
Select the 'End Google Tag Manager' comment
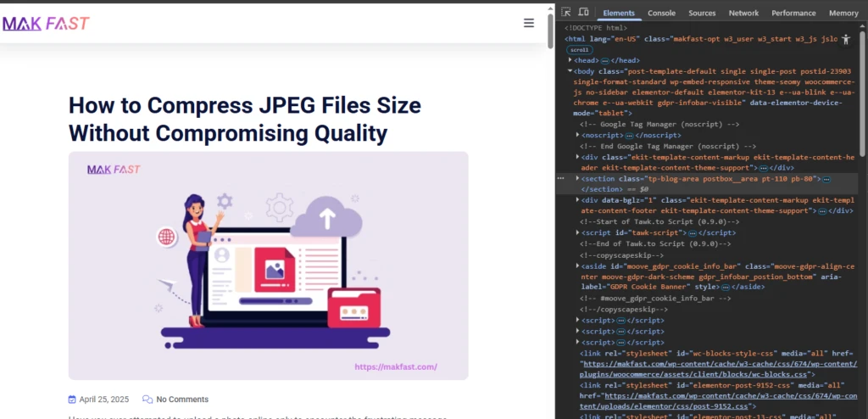(x=668, y=147)
